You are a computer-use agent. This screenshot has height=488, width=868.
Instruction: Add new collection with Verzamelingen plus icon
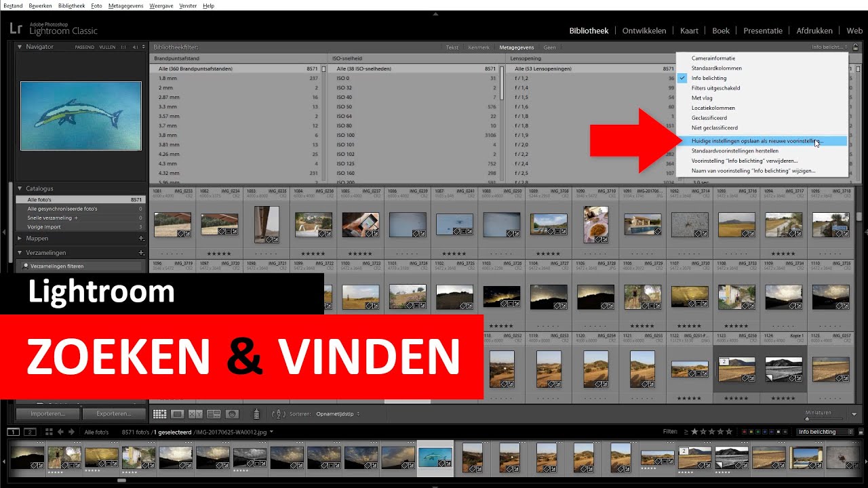coord(141,252)
